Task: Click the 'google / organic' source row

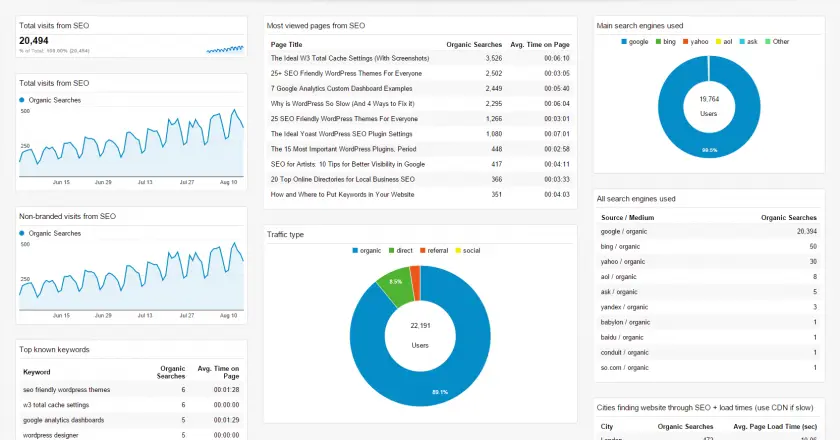Action: pyautogui.click(x=708, y=232)
